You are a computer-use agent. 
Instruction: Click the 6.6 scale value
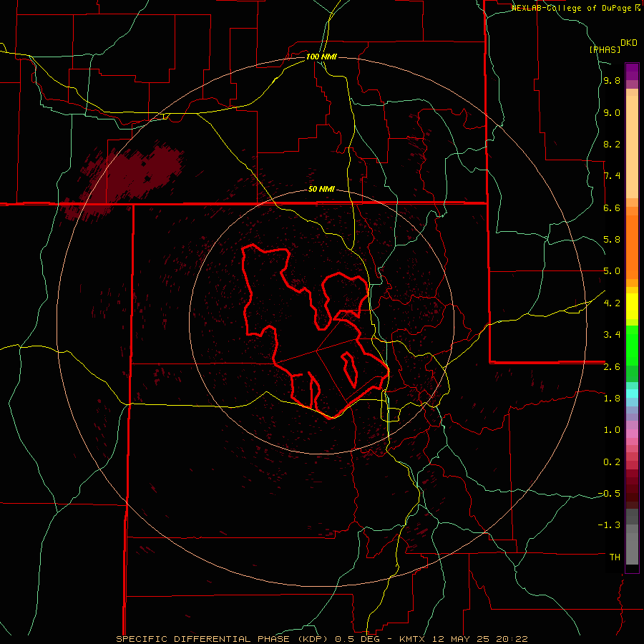612,208
